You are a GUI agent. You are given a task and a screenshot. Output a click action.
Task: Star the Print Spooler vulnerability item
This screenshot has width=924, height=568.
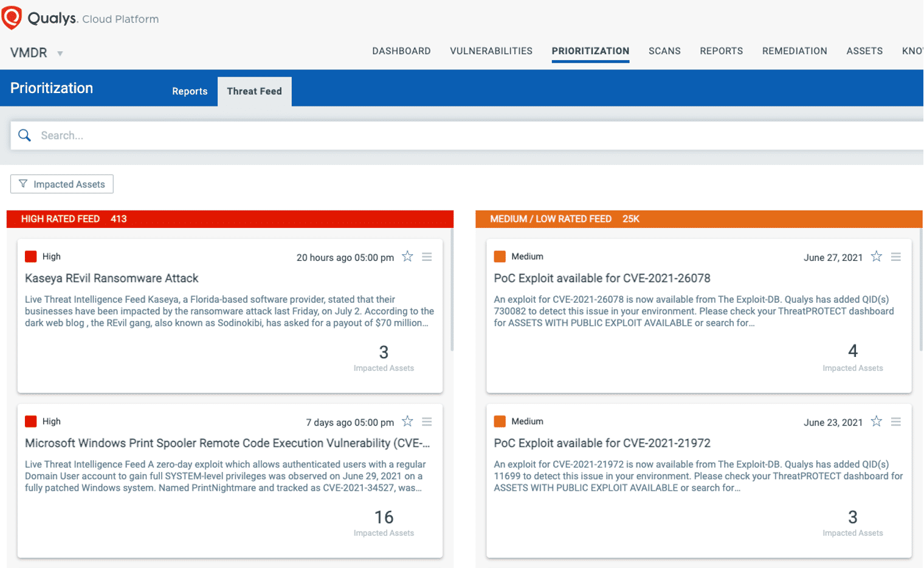pos(407,421)
